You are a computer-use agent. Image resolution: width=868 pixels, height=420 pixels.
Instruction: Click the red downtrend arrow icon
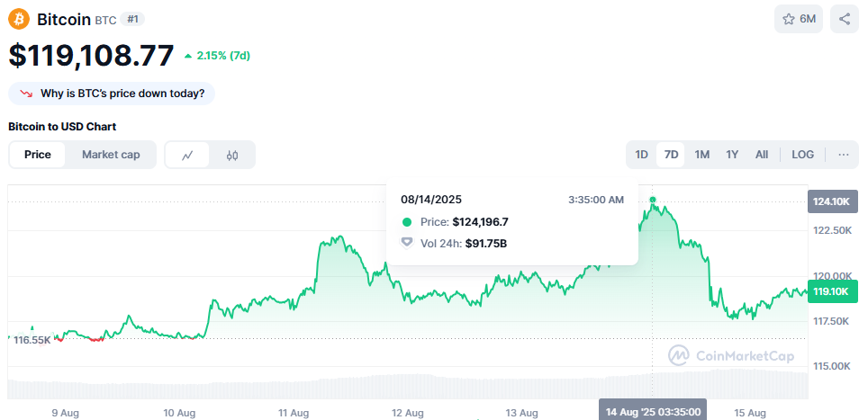pos(26,93)
